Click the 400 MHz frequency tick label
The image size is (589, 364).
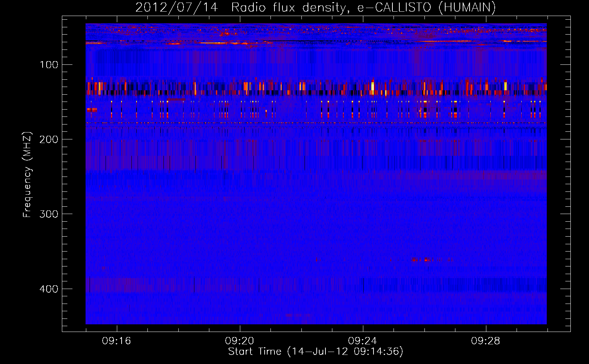pyautogui.click(x=49, y=289)
